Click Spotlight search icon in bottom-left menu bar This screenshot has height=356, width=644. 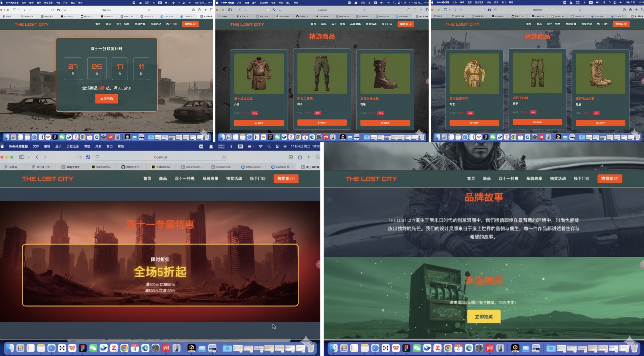269,146
